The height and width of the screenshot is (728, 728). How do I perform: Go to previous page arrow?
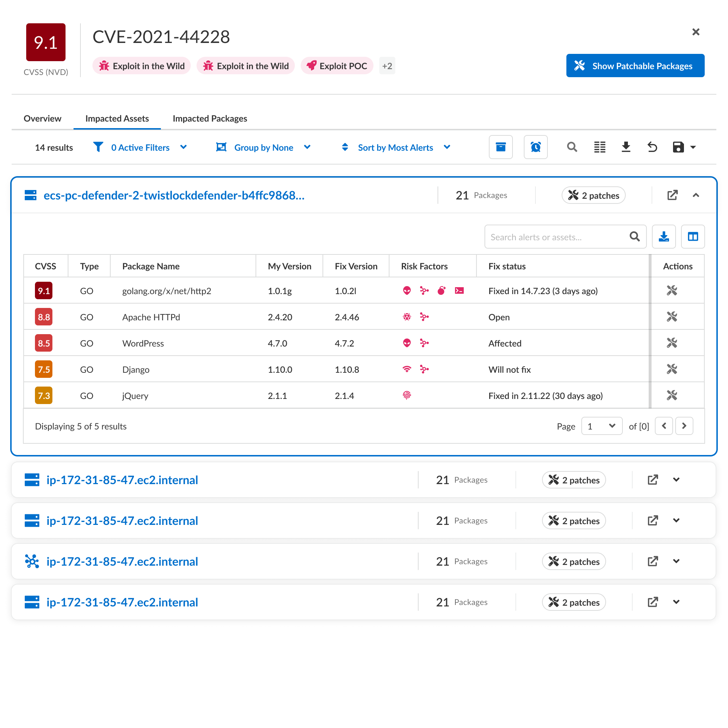(x=664, y=426)
